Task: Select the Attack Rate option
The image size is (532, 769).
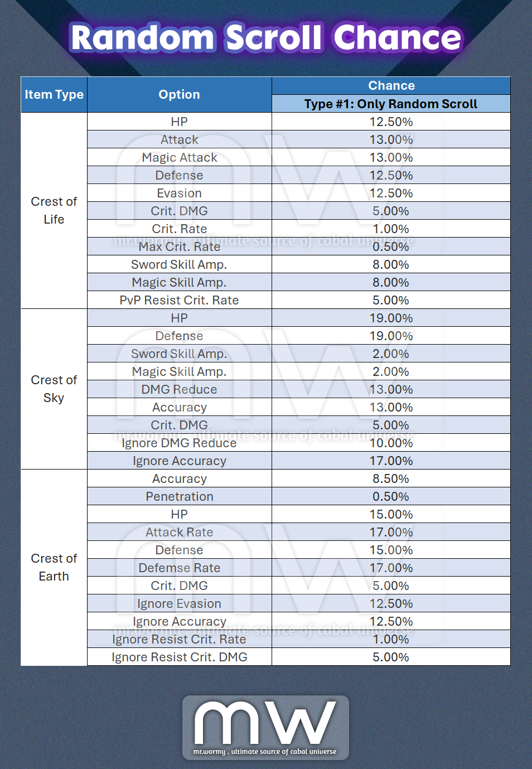Action: click(179, 532)
